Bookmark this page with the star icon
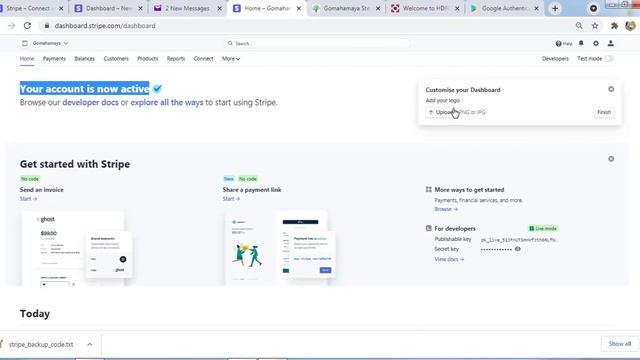This screenshot has width=640, height=360. point(595,26)
